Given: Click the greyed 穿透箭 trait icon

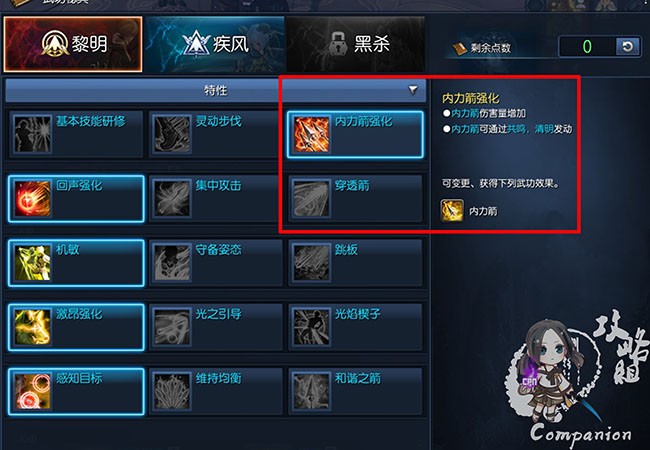Looking at the screenshot, I should (x=311, y=199).
